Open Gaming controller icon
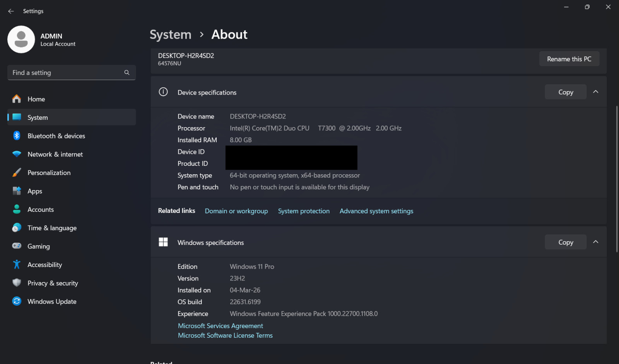 (x=17, y=246)
